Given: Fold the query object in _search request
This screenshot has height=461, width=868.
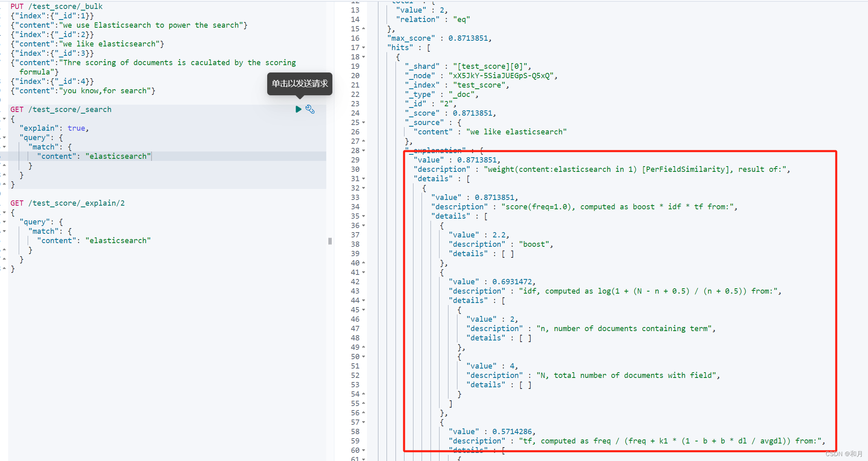Looking at the screenshot, I should [x=4, y=138].
